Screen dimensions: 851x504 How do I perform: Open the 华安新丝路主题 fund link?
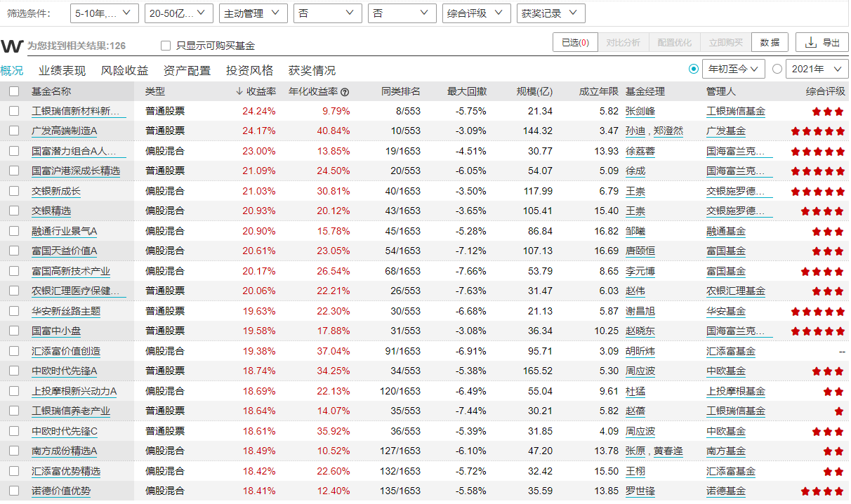[66, 312]
